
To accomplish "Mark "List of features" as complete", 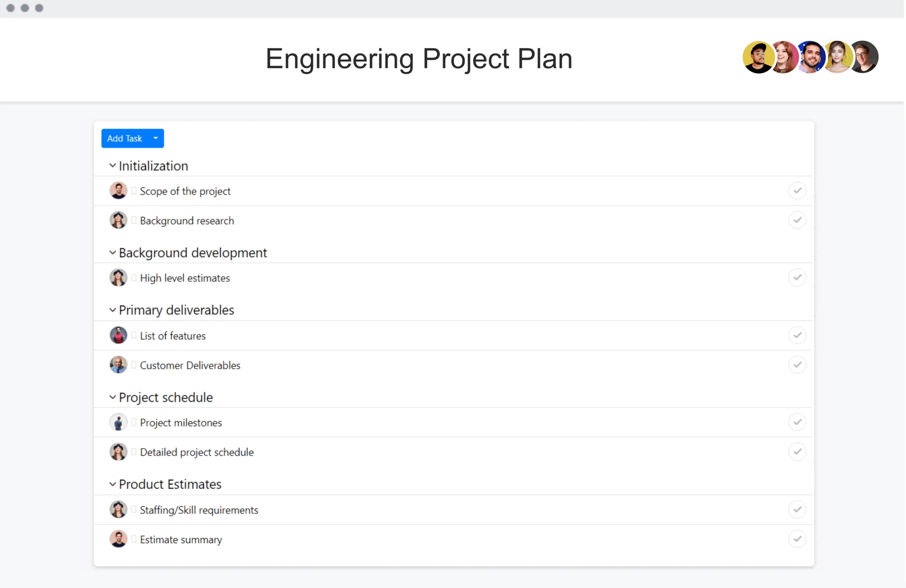I will pos(798,335).
